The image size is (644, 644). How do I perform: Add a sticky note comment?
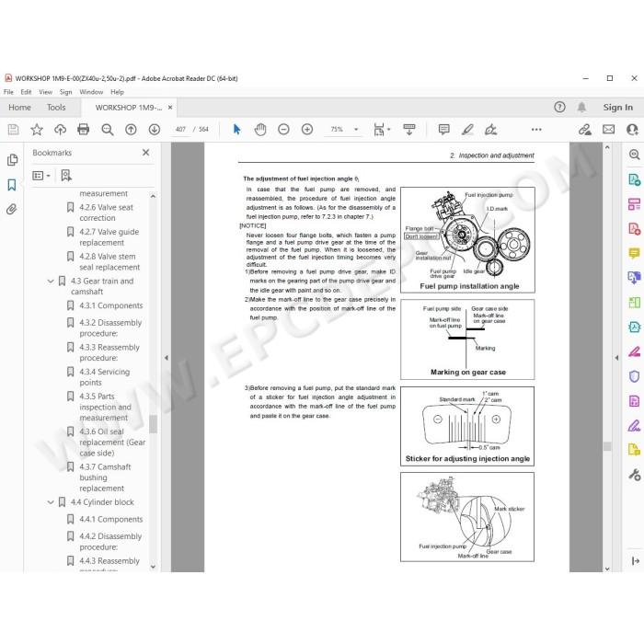443,130
